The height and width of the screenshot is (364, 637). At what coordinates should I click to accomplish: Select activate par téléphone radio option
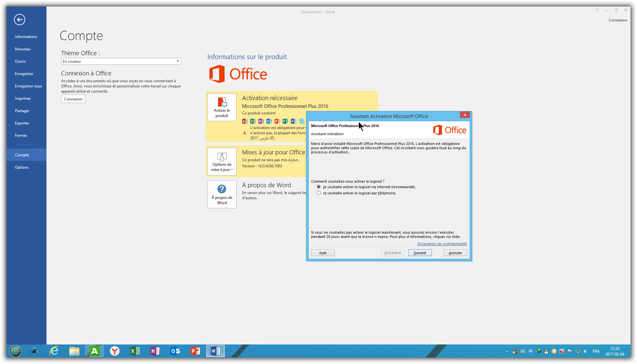click(319, 193)
